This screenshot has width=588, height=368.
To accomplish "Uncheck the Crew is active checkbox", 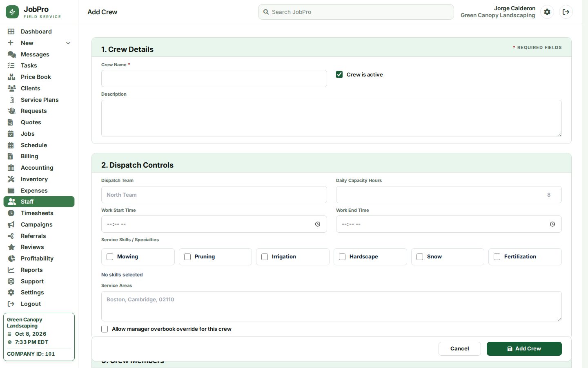I will point(339,74).
